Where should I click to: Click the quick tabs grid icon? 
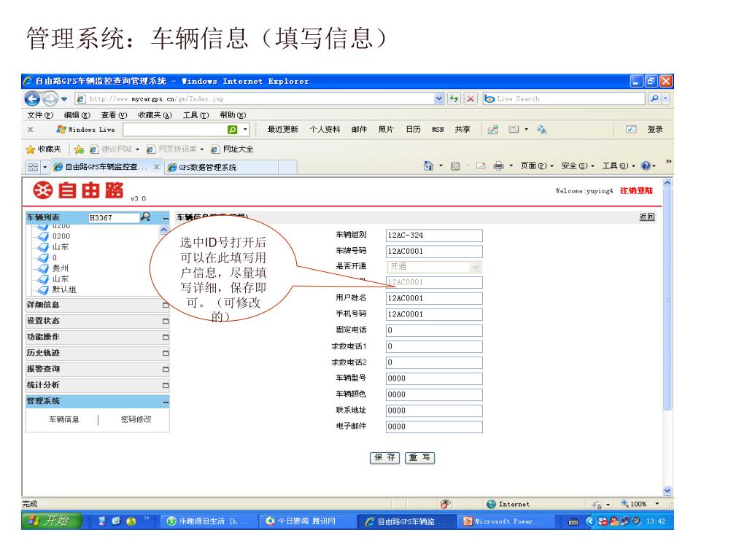pos(33,167)
